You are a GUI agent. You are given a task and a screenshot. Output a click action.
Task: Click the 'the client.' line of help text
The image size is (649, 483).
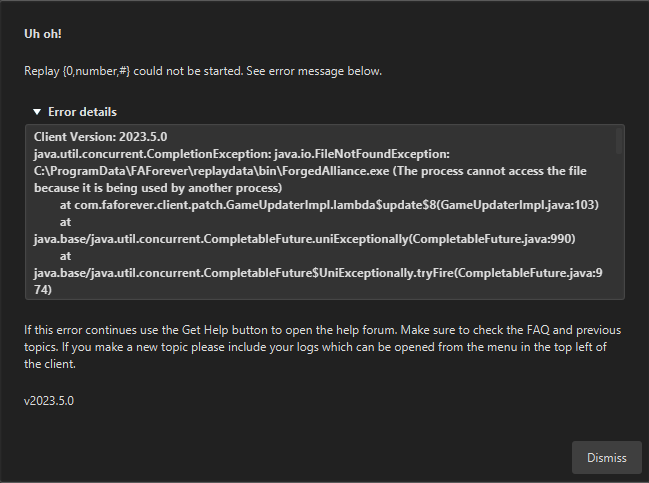50,364
